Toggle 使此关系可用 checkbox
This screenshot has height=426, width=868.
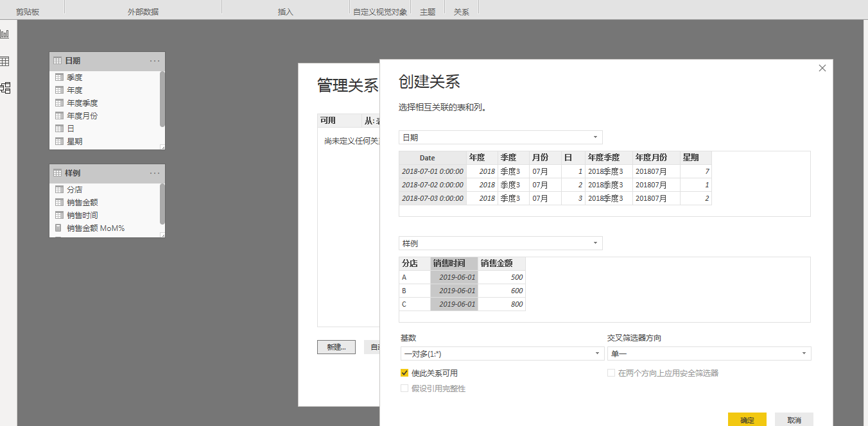(x=404, y=373)
